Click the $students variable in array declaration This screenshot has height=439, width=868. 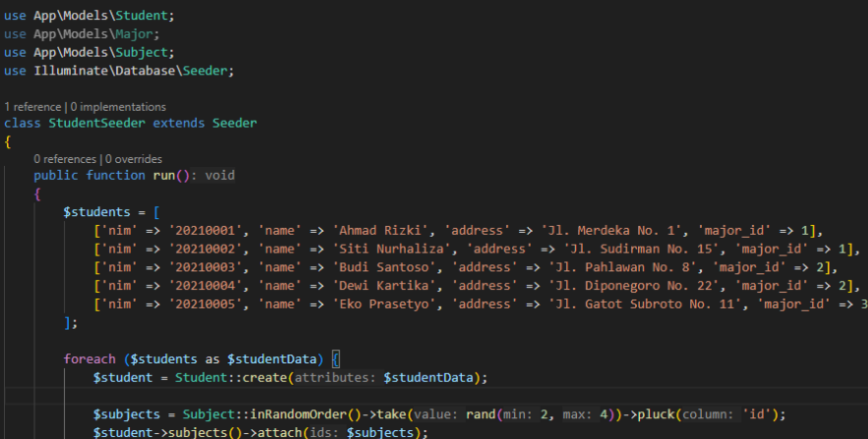tap(95, 211)
